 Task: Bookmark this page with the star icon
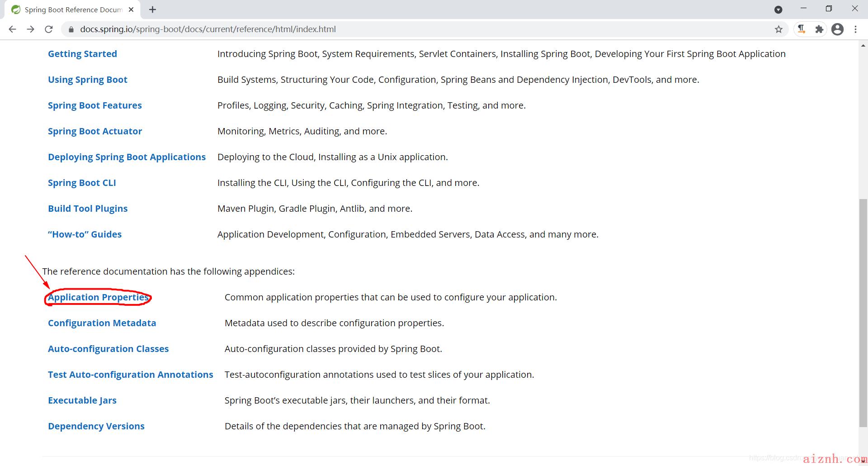click(x=778, y=29)
